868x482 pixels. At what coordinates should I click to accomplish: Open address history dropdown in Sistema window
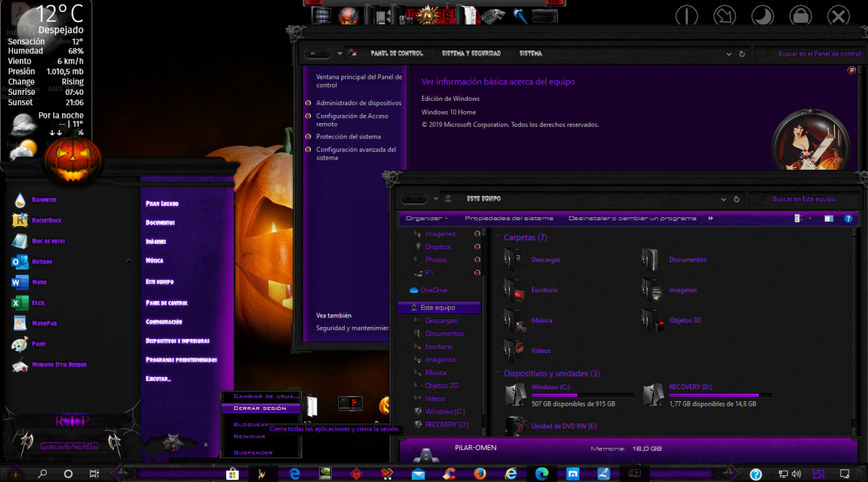729,54
